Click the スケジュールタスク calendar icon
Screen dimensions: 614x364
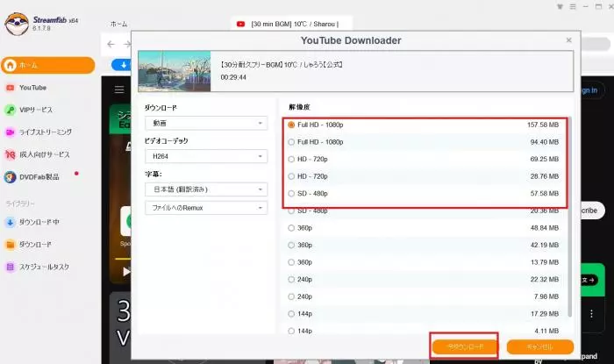coord(11,267)
